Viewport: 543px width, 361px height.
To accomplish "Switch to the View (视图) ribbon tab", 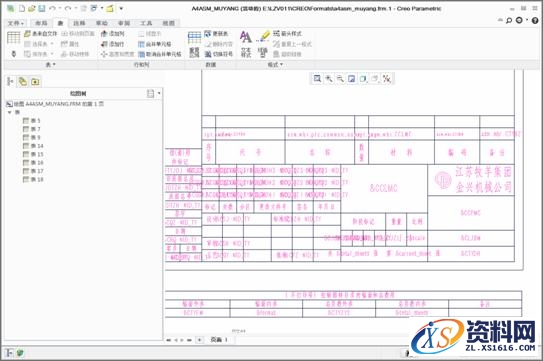I will click(x=169, y=23).
